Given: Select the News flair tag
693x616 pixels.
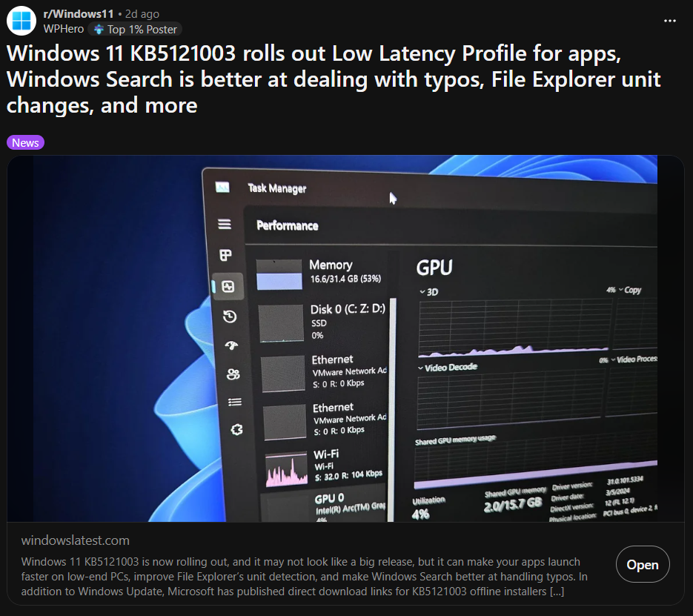Looking at the screenshot, I should [x=25, y=143].
